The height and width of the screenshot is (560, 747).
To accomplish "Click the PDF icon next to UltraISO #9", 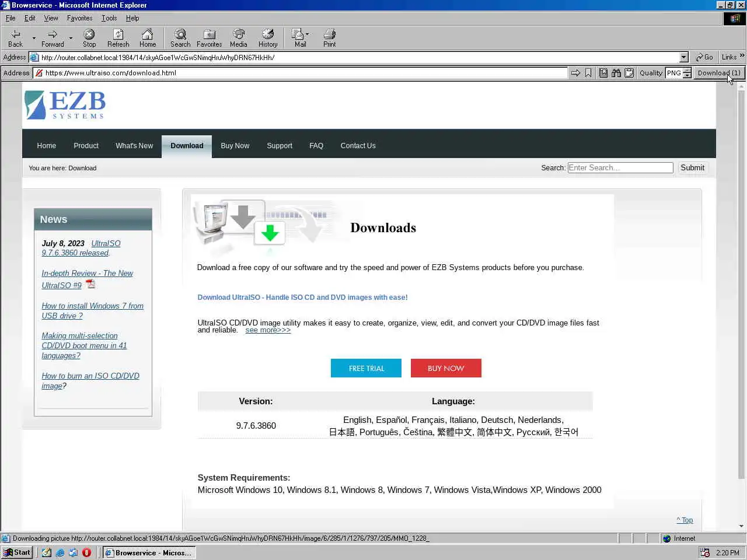I will coord(90,284).
